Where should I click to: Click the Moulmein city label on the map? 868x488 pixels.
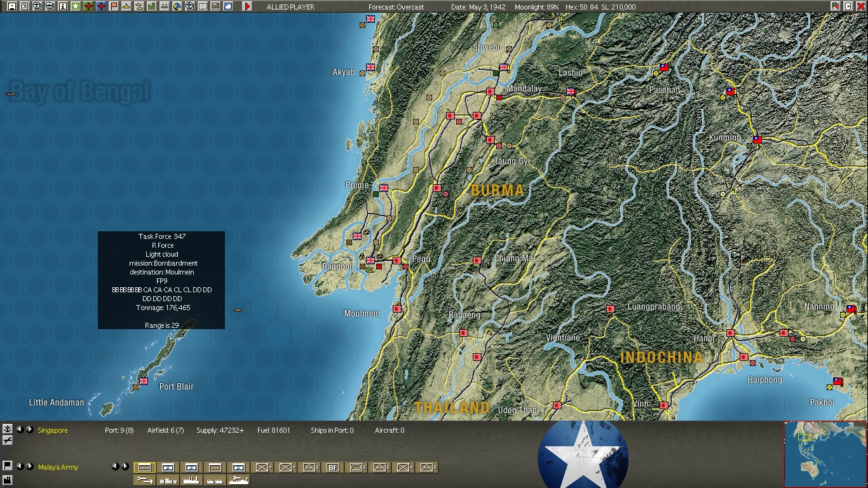coord(362,313)
